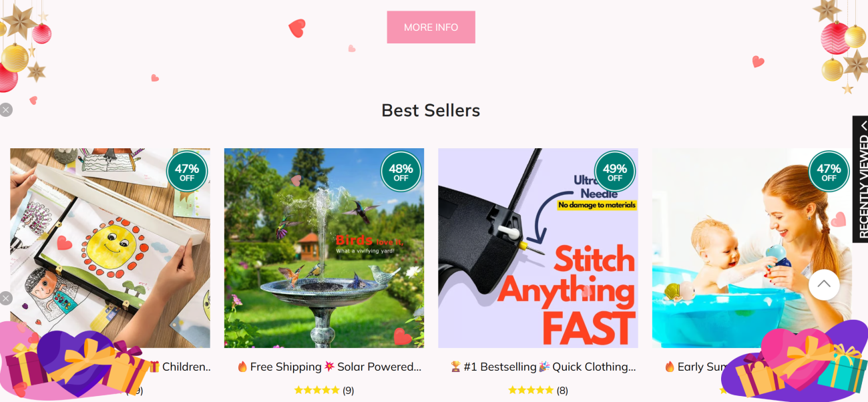Click the 48% OFF badge on fountain
Image resolution: width=868 pixels, height=402 pixels.
(x=401, y=172)
